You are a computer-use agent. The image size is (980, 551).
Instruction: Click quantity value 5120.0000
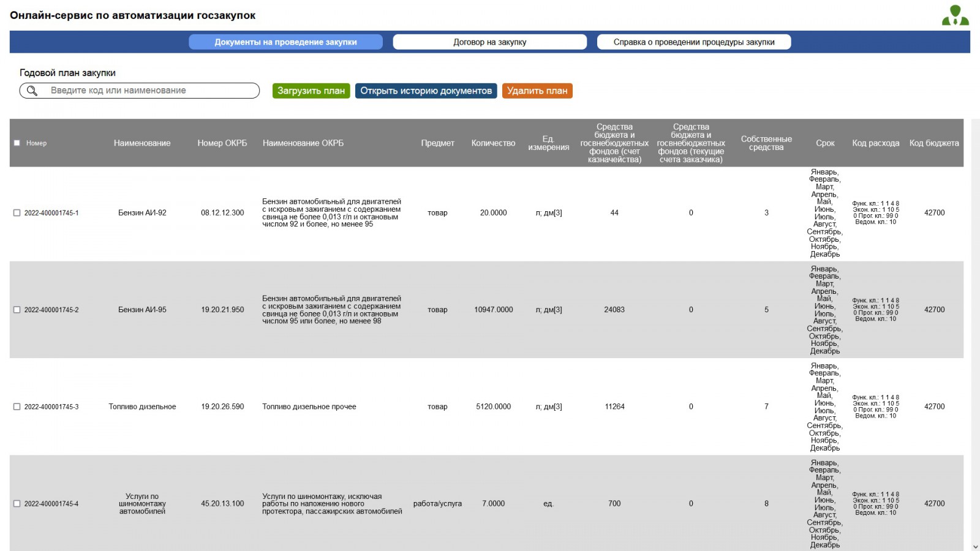(x=493, y=407)
